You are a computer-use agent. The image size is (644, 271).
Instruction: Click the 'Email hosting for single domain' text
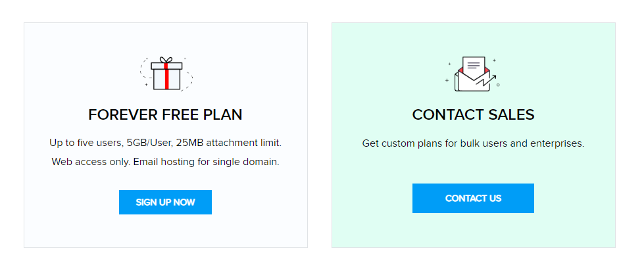click(207, 162)
